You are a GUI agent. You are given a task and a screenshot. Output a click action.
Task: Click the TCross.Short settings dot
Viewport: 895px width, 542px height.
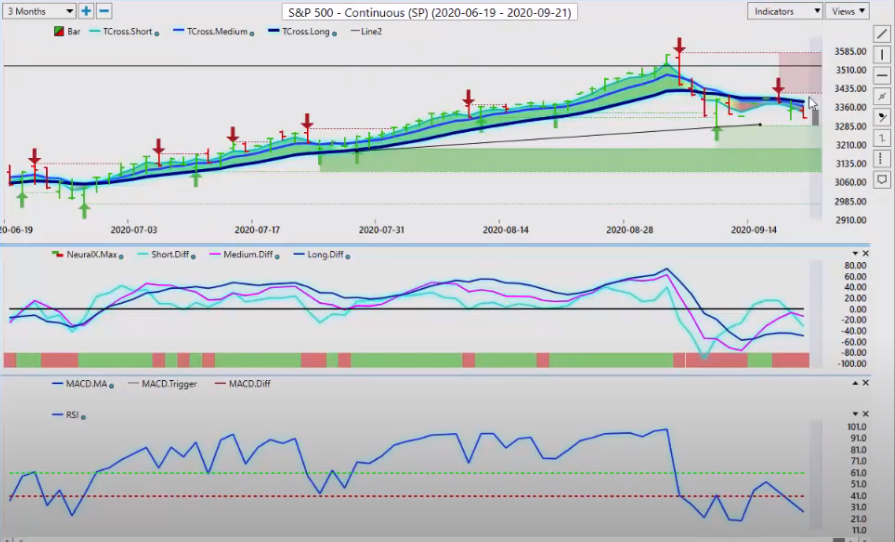(x=157, y=34)
